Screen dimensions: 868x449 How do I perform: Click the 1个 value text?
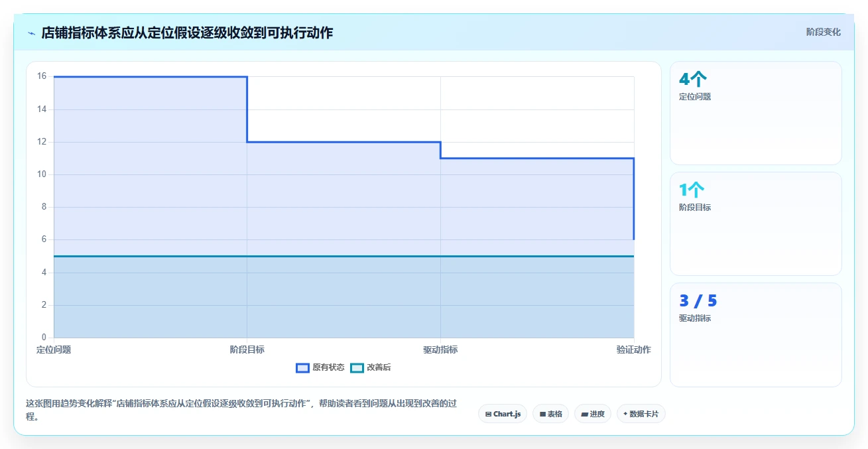692,190
